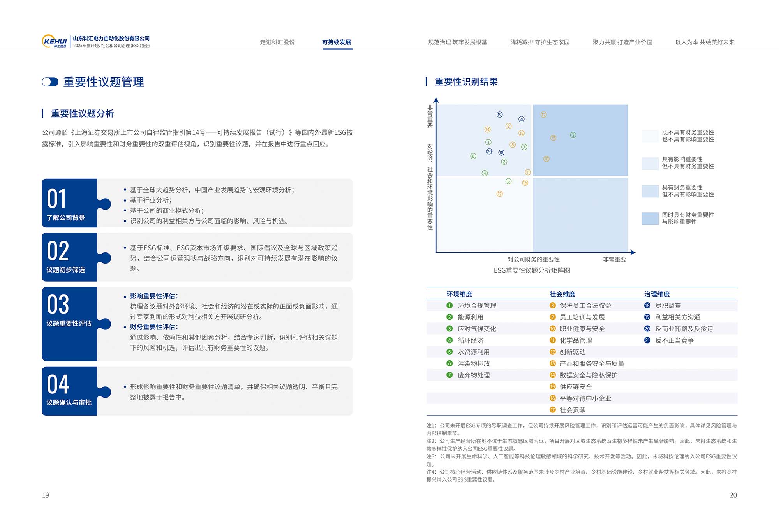779x532 pixels.
Task: Click the 同时具有财务重要性 legend color swatch
Action: (x=650, y=218)
